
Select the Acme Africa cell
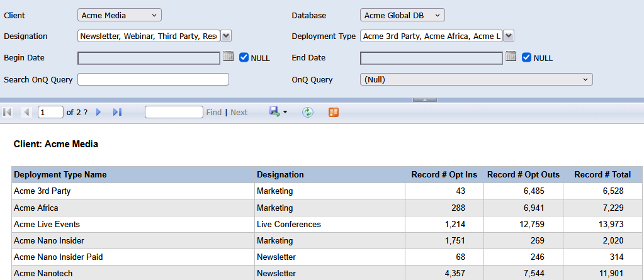(133, 208)
